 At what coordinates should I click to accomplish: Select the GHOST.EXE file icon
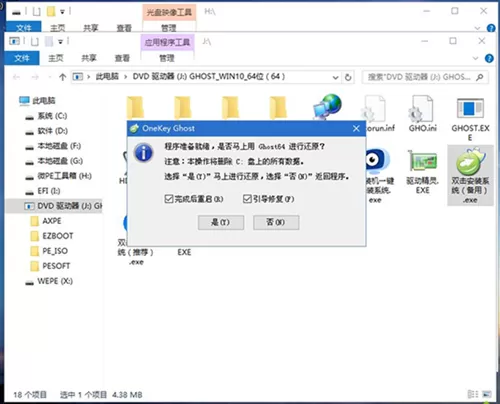pyautogui.click(x=470, y=109)
